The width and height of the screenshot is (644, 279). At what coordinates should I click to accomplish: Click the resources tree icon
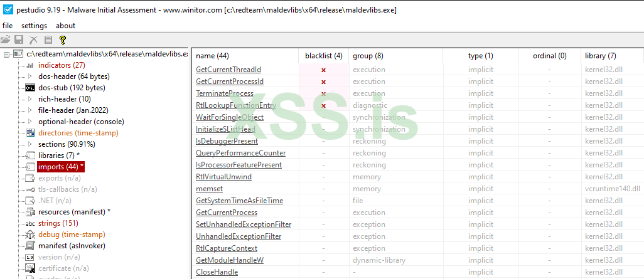point(30,212)
